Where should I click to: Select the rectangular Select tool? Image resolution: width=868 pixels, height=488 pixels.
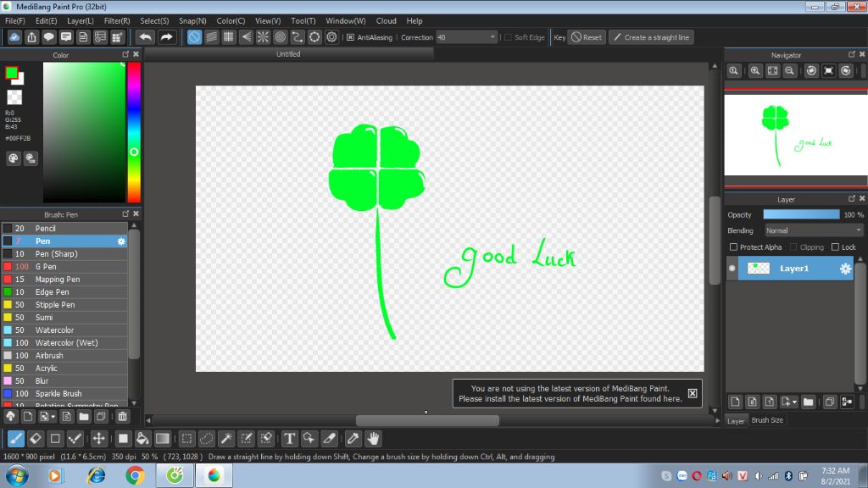186,439
